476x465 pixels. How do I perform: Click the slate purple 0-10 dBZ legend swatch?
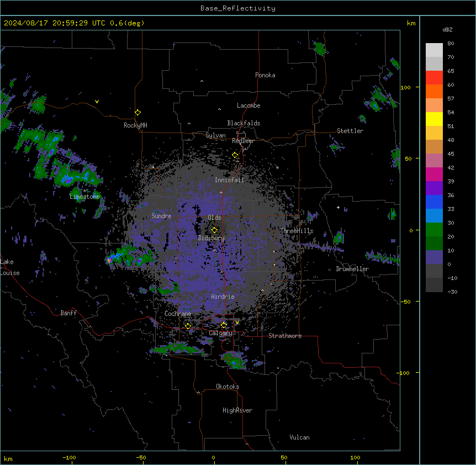click(x=434, y=257)
